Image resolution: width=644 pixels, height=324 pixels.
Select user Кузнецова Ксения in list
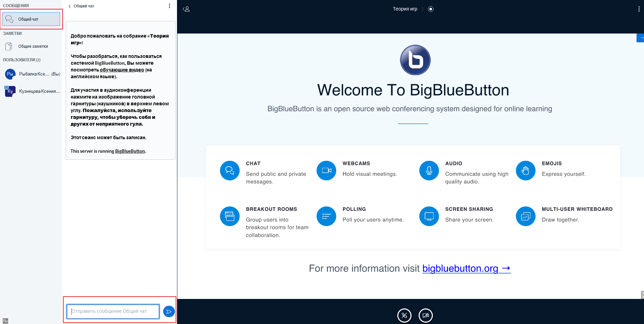(x=39, y=91)
